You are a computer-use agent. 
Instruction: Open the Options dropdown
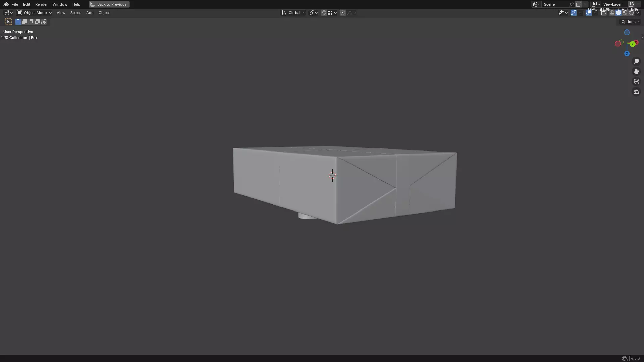click(x=630, y=22)
